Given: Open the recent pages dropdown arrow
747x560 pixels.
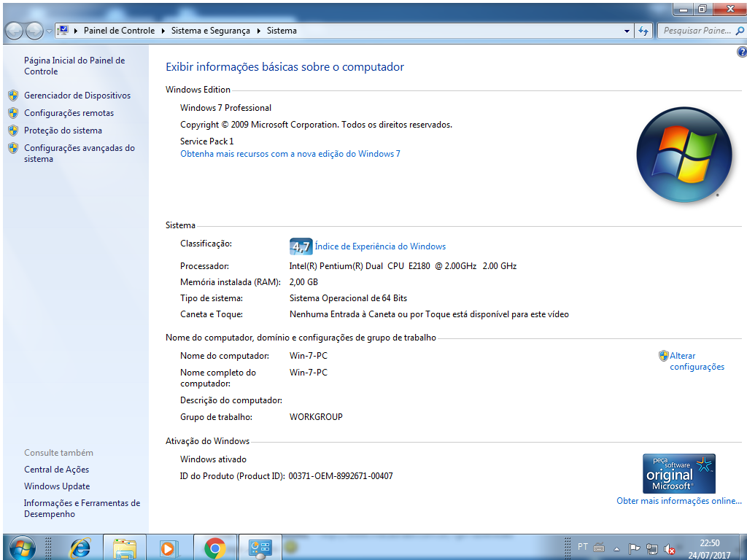Looking at the screenshot, I should 49,31.
